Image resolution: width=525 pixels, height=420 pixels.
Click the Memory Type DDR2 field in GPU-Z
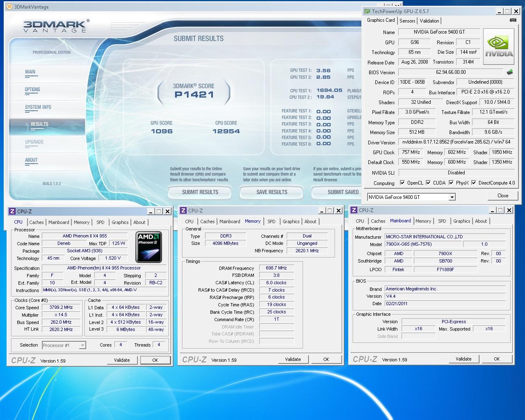coord(417,122)
